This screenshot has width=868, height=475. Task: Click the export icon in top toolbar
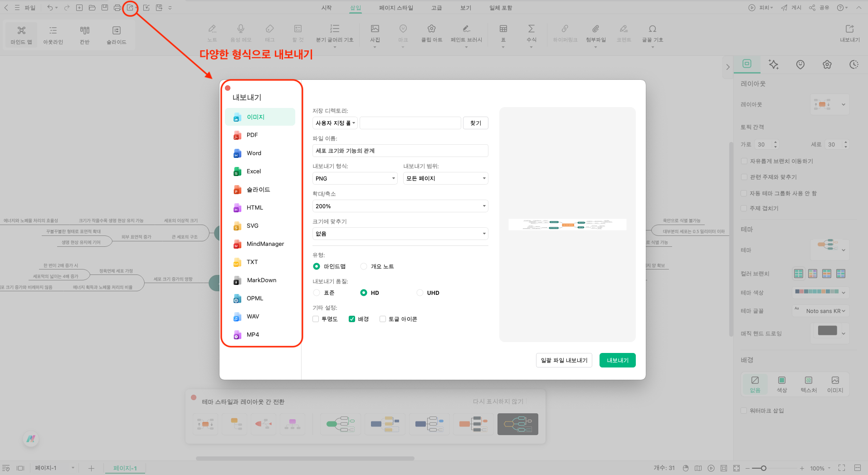[130, 8]
